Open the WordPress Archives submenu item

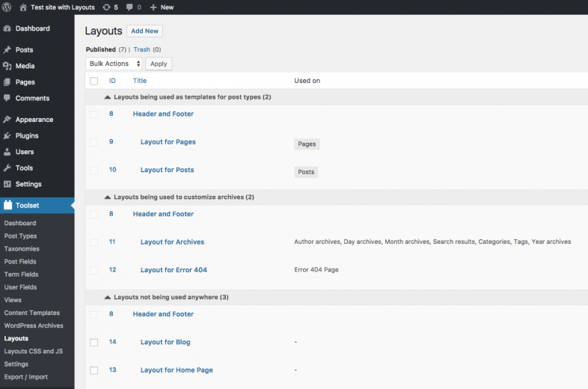[34, 325]
